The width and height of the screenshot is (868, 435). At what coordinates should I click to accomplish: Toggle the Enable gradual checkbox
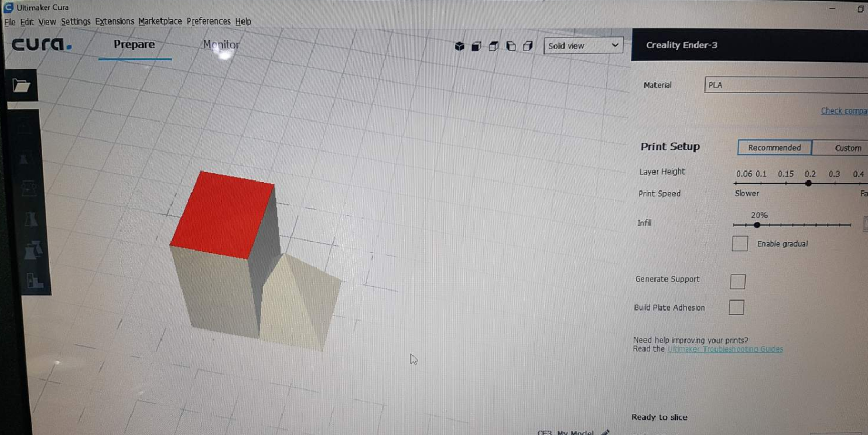pyautogui.click(x=740, y=244)
